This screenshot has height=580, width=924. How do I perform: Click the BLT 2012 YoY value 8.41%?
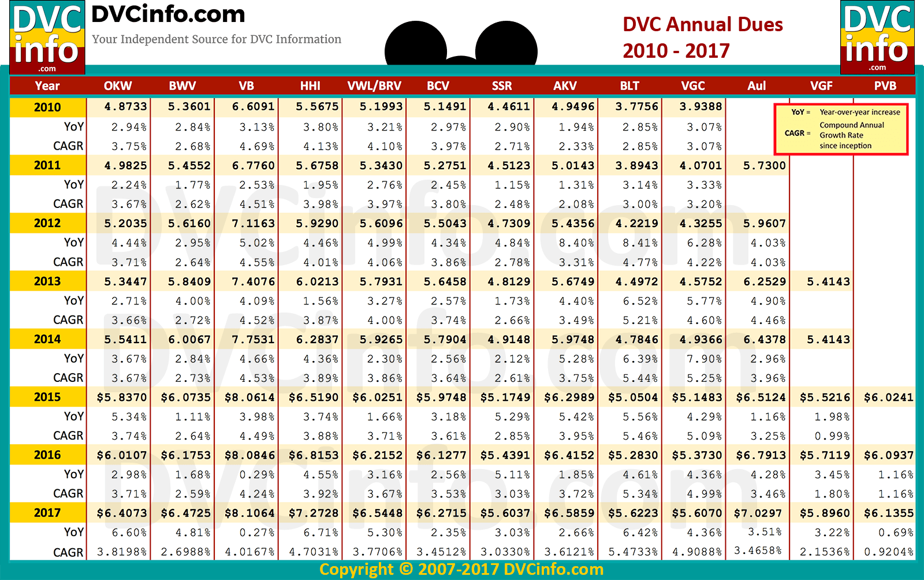[x=640, y=243]
